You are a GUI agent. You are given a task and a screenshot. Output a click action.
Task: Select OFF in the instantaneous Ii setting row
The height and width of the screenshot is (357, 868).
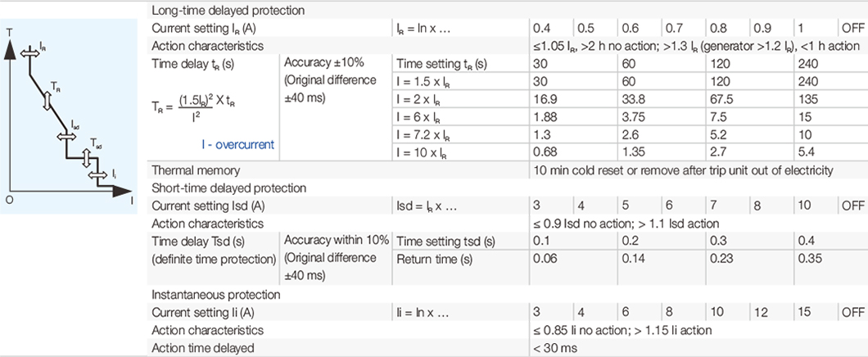pos(852,312)
